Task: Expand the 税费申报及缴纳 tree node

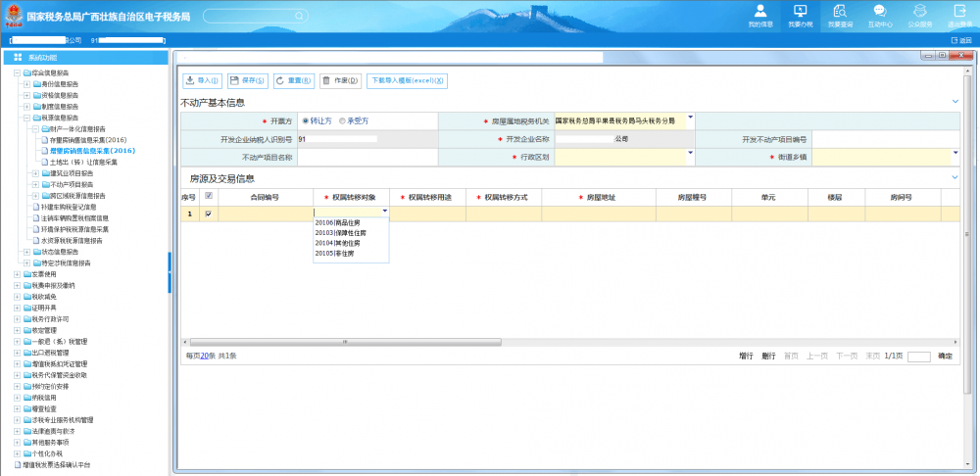Action: click(17, 285)
